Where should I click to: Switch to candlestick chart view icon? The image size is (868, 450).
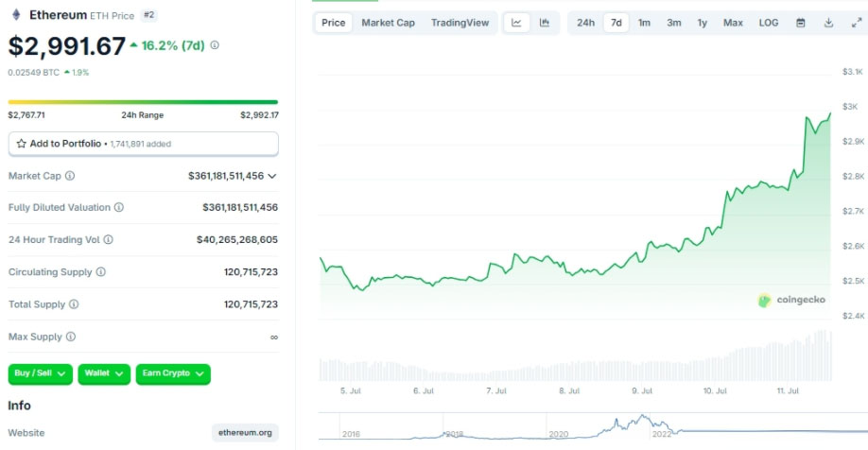tap(545, 23)
